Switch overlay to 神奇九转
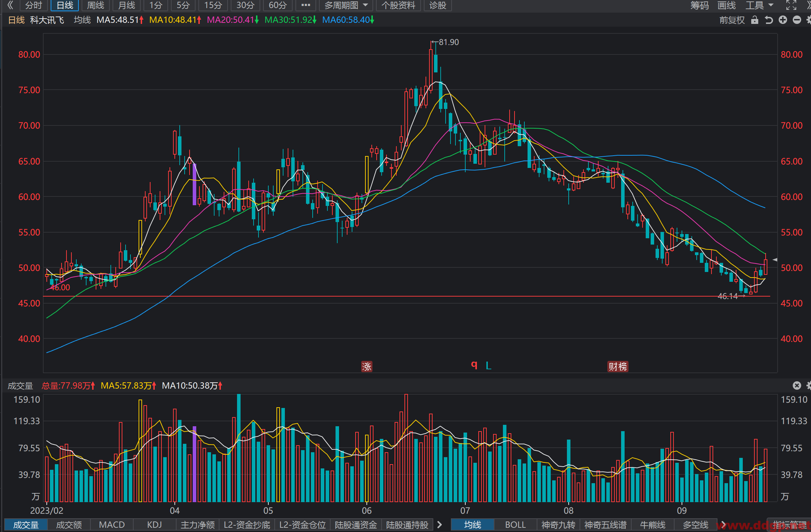Screen dimensions: 811x532 (x=558, y=525)
